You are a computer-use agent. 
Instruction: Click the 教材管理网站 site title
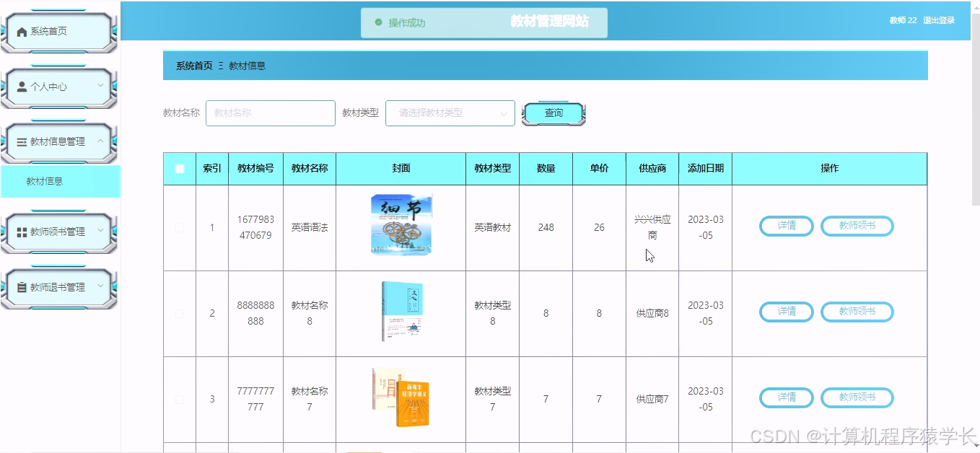coord(550,21)
